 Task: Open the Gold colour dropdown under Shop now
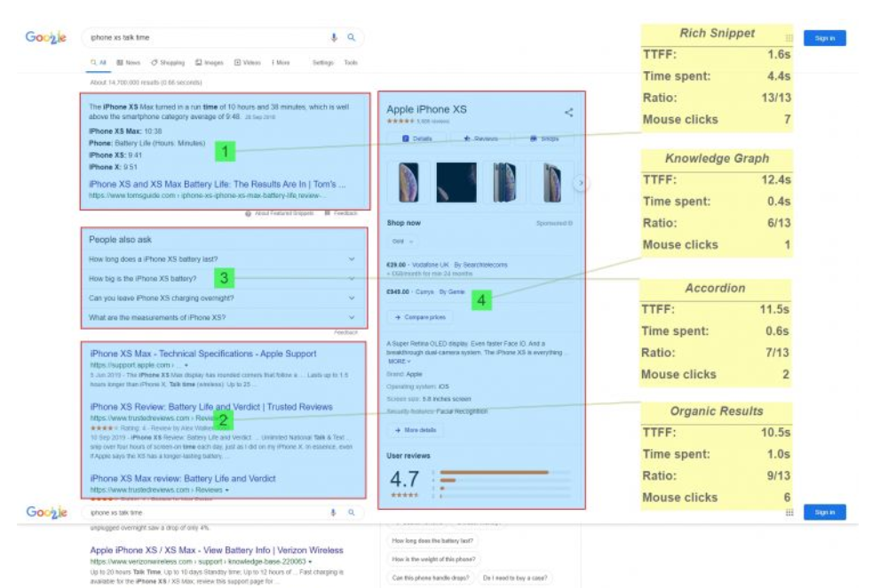(x=402, y=242)
